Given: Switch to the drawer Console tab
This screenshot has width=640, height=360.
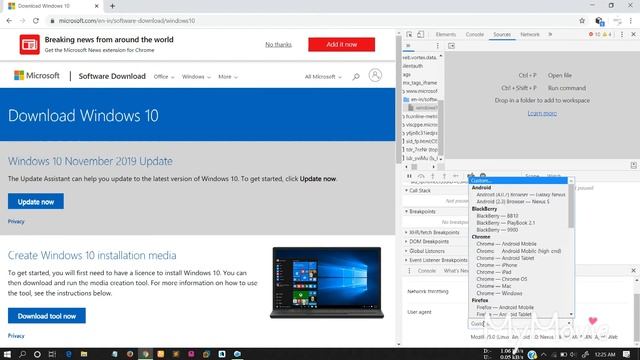Looking at the screenshot, I should click(x=427, y=271).
